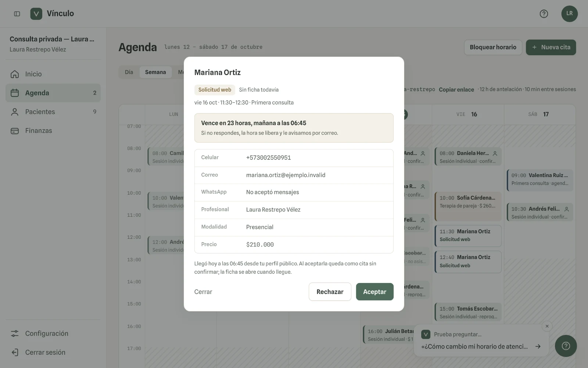Click Bloquear horario button
This screenshot has width=588, height=368.
[x=493, y=47]
